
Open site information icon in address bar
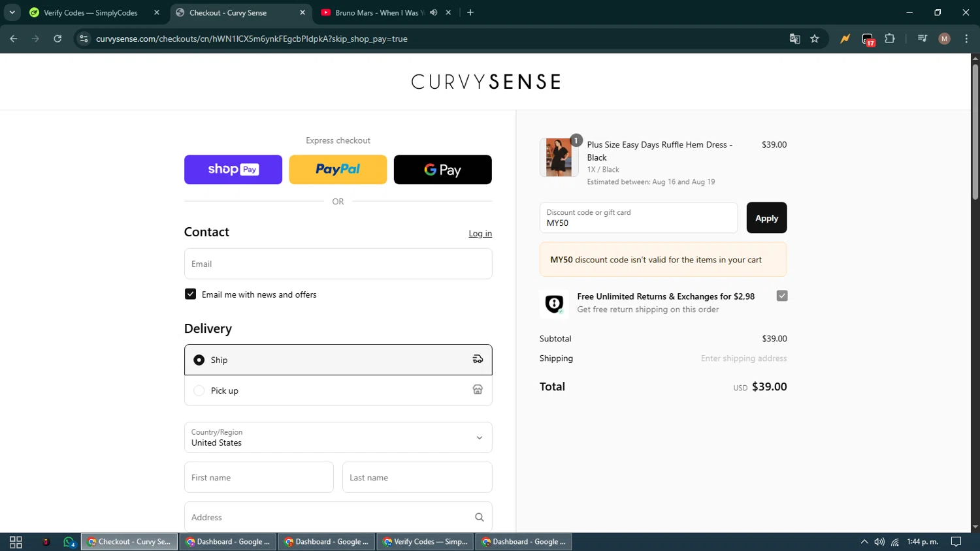coord(84,39)
